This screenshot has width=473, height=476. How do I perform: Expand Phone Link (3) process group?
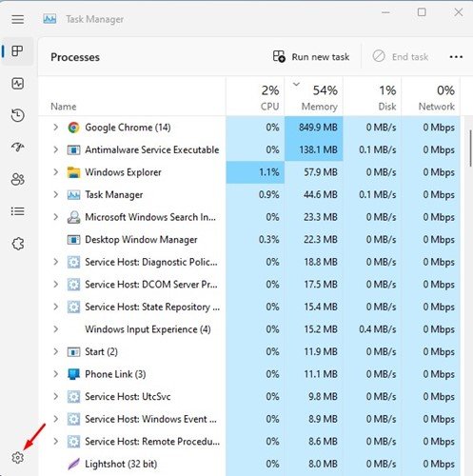pos(56,374)
